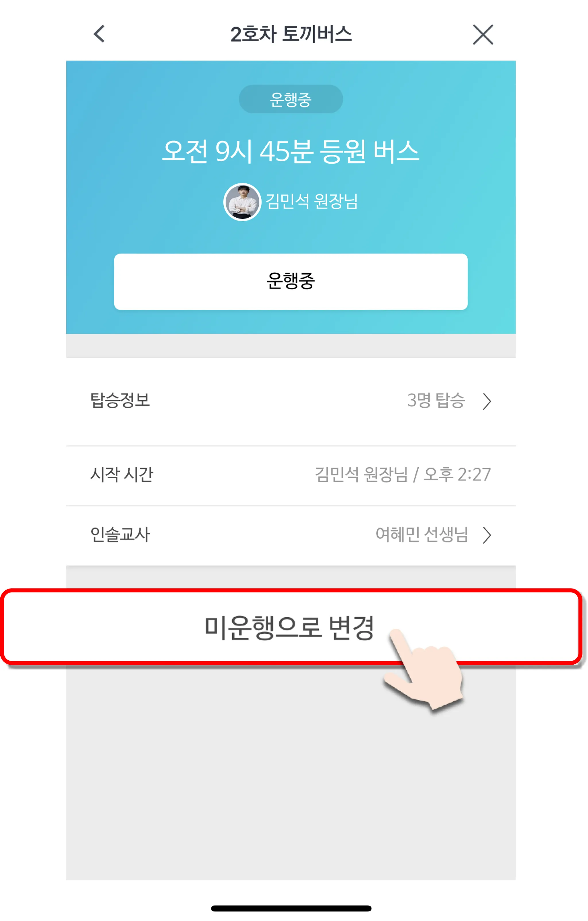588x921 pixels.
Task: Tap the bottom home indicator bar
Action: pyautogui.click(x=291, y=908)
